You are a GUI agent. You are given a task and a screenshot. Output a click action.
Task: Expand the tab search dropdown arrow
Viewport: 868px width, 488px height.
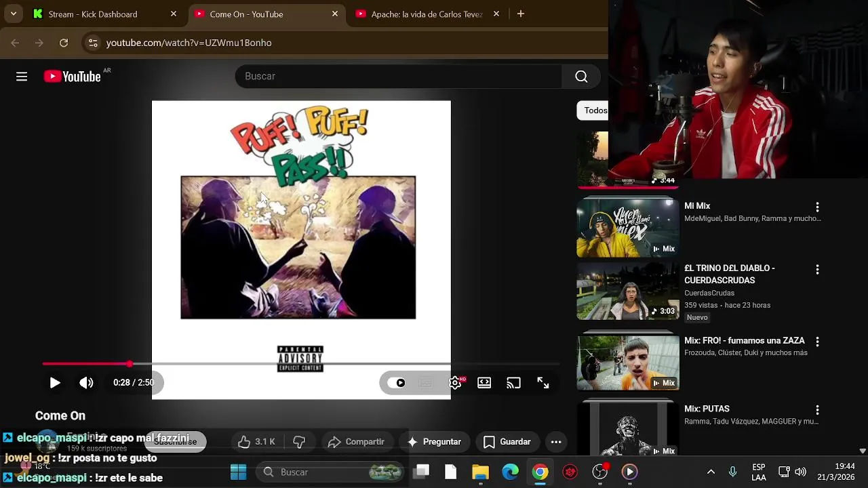[x=13, y=14]
